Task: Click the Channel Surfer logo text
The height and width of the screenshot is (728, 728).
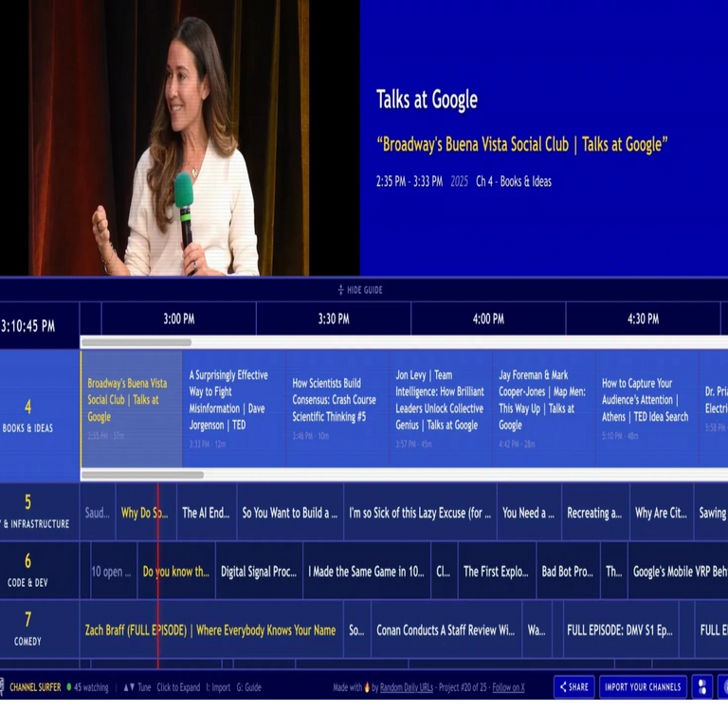Action: click(x=35, y=687)
